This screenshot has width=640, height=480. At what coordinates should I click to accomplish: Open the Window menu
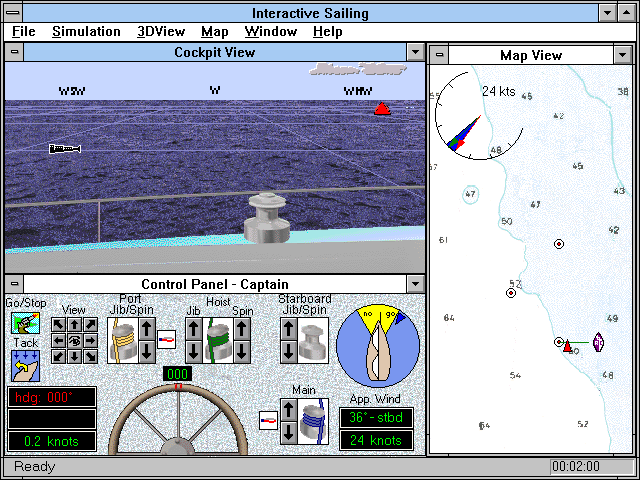(271, 32)
